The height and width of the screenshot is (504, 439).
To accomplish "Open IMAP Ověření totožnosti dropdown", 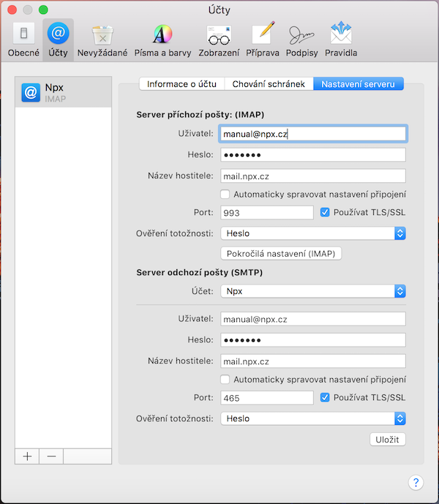I will coord(312,233).
